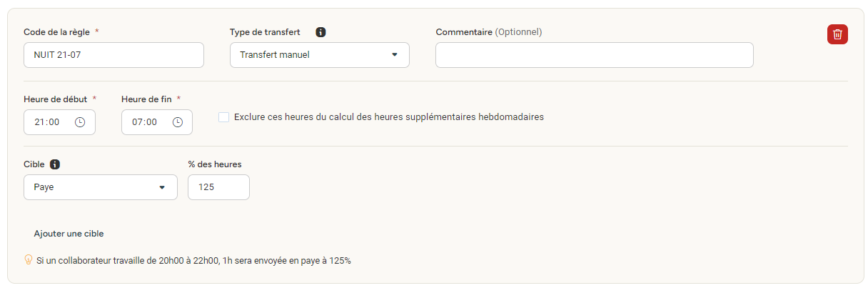
Task: Click the Ajouter une cible button
Action: click(x=69, y=234)
